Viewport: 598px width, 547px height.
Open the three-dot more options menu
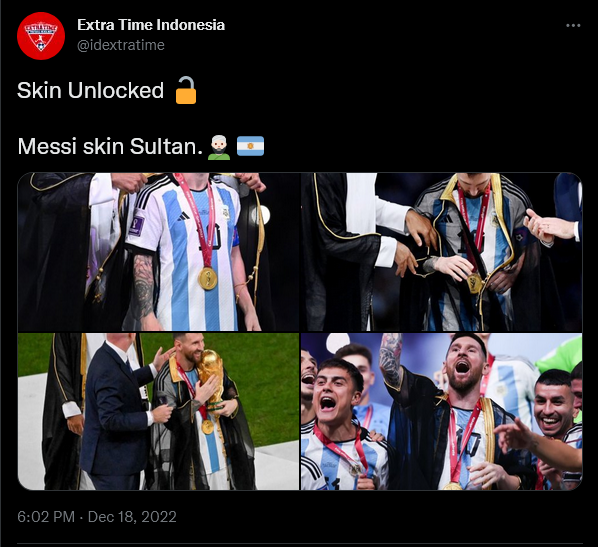pos(573,26)
